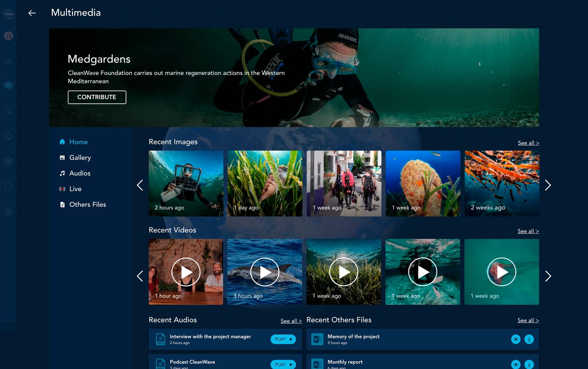Image resolution: width=588 pixels, height=369 pixels.
Task: Click the CONTRIBUTE button on the Medgardens banner
Action: pyautogui.click(x=97, y=97)
